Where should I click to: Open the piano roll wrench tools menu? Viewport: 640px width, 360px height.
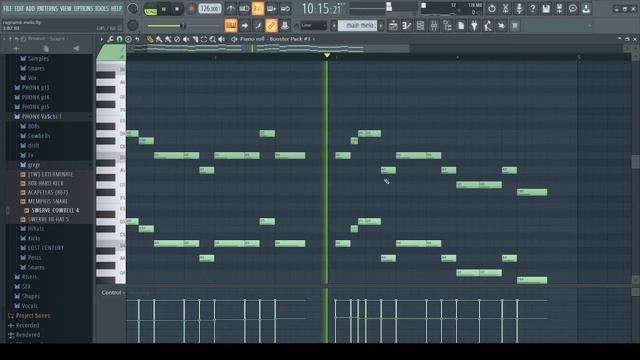[x=111, y=39]
